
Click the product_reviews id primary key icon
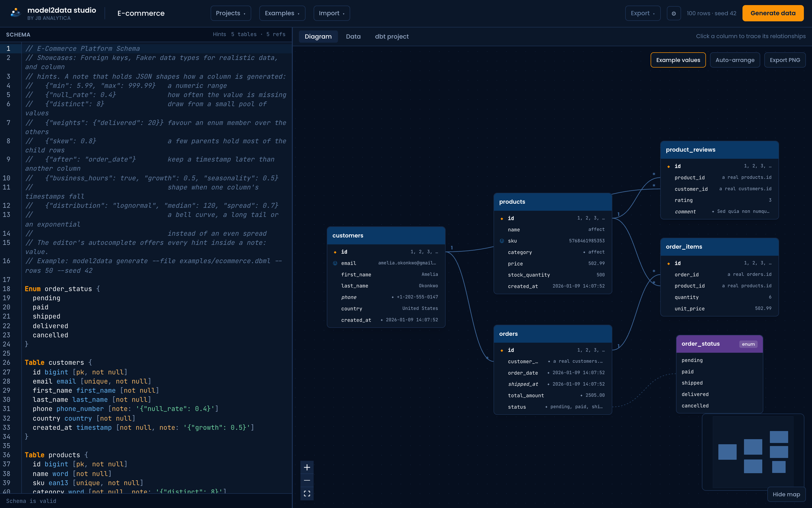pyautogui.click(x=668, y=166)
